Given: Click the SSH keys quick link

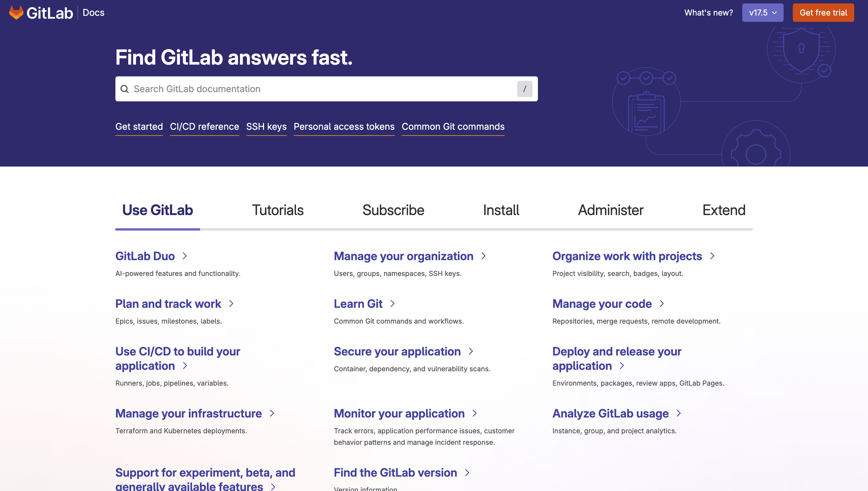Looking at the screenshot, I should point(266,126).
